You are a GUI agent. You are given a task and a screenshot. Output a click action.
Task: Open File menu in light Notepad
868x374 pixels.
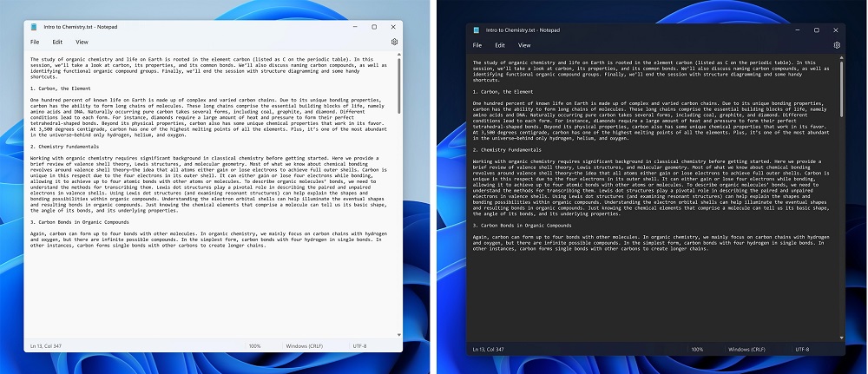[x=35, y=42]
